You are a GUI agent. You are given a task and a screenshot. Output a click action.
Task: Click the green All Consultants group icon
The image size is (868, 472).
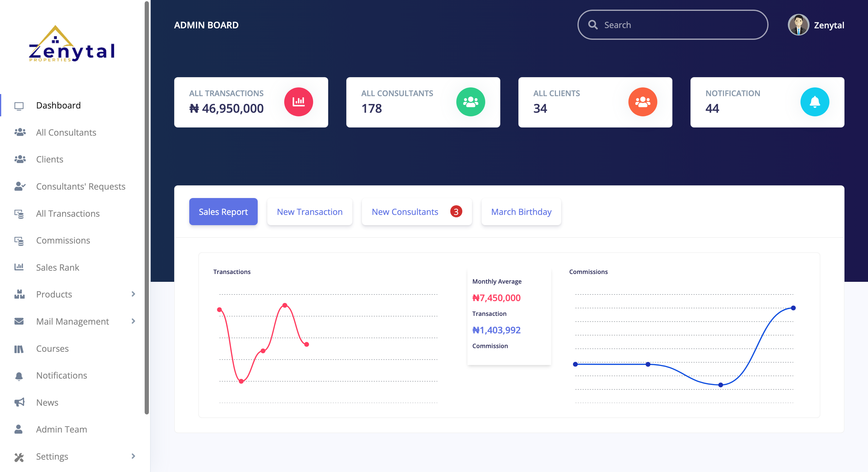pyautogui.click(x=470, y=102)
